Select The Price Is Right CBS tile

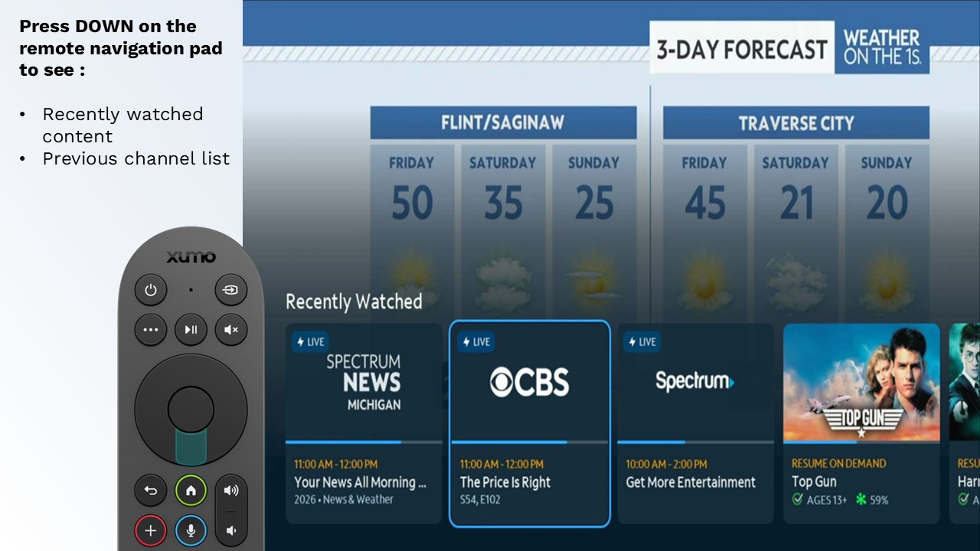529,422
